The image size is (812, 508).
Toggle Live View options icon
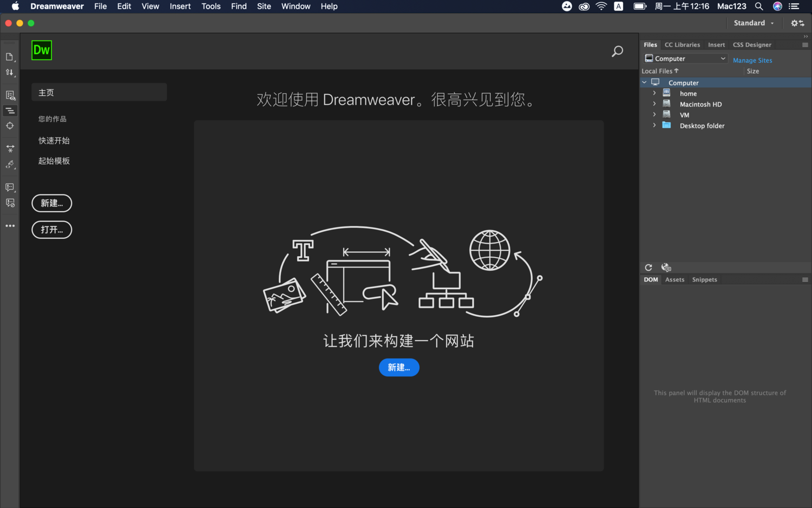coord(10,95)
